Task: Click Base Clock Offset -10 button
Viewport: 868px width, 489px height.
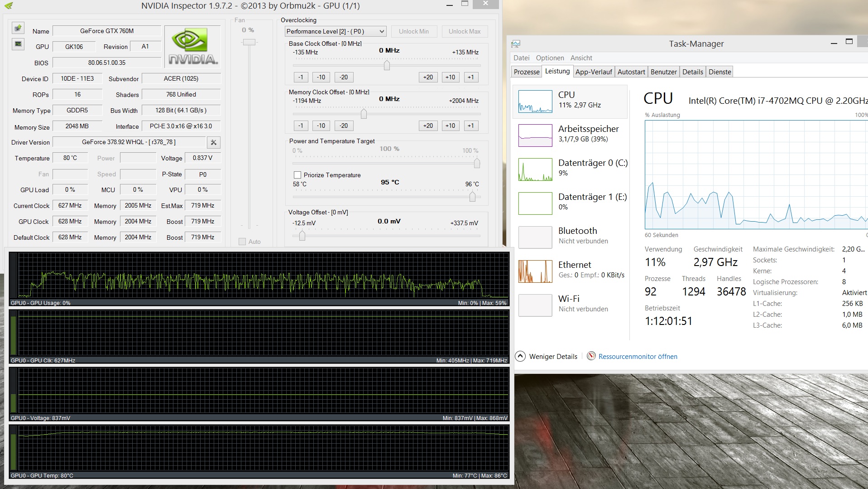Action: pyautogui.click(x=321, y=77)
